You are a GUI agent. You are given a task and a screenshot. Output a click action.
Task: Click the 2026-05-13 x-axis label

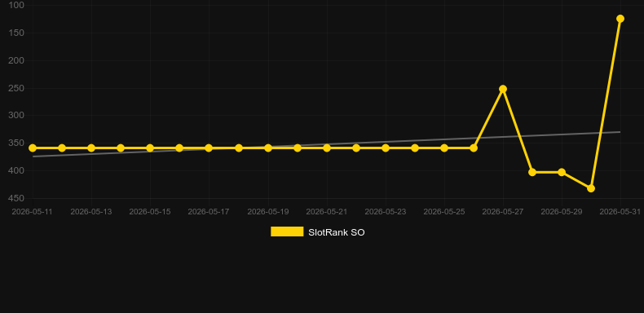coord(91,212)
